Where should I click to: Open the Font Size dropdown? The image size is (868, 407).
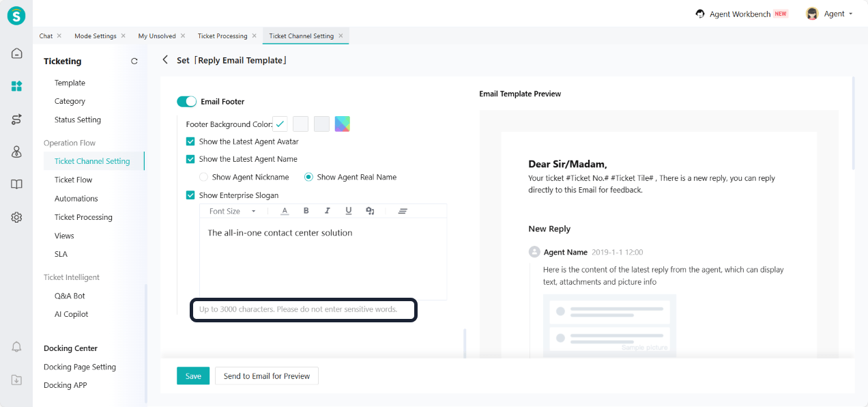[x=232, y=211]
